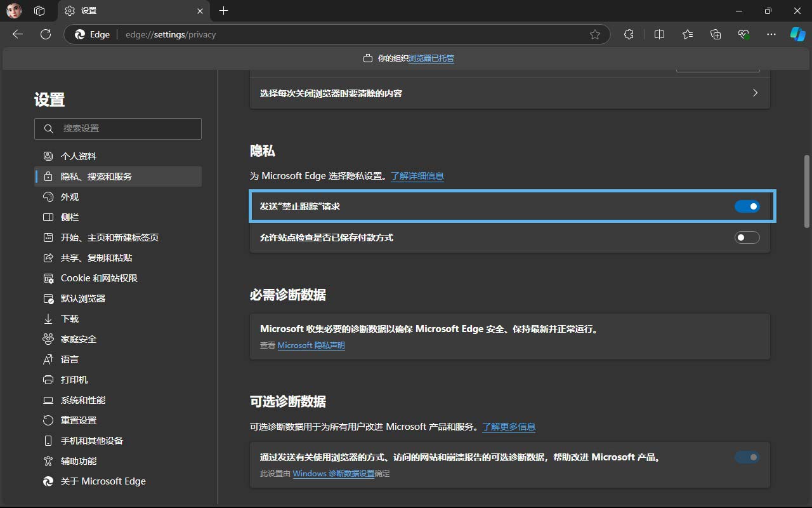Open the workspaces icon in title bar
Image resolution: width=812 pixels, height=508 pixels.
(39, 11)
